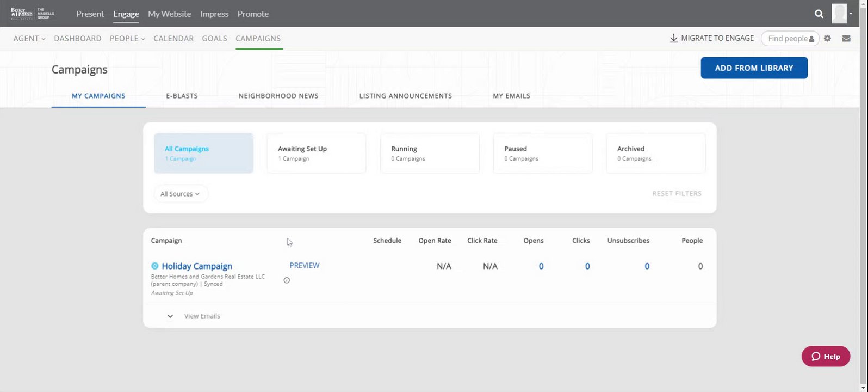This screenshot has width=868, height=392.
Task: Open the All Sources dropdown
Action: [180, 194]
